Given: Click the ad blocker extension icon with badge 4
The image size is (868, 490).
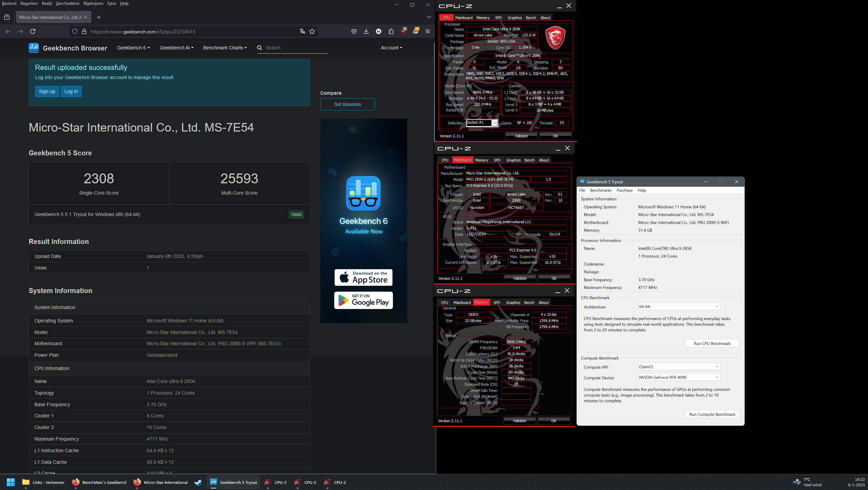Looking at the screenshot, I should click(403, 31).
